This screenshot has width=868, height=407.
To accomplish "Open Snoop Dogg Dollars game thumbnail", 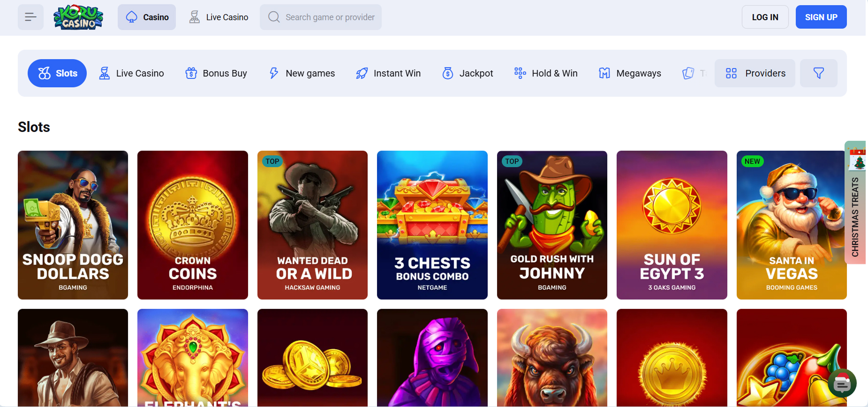I will [73, 225].
